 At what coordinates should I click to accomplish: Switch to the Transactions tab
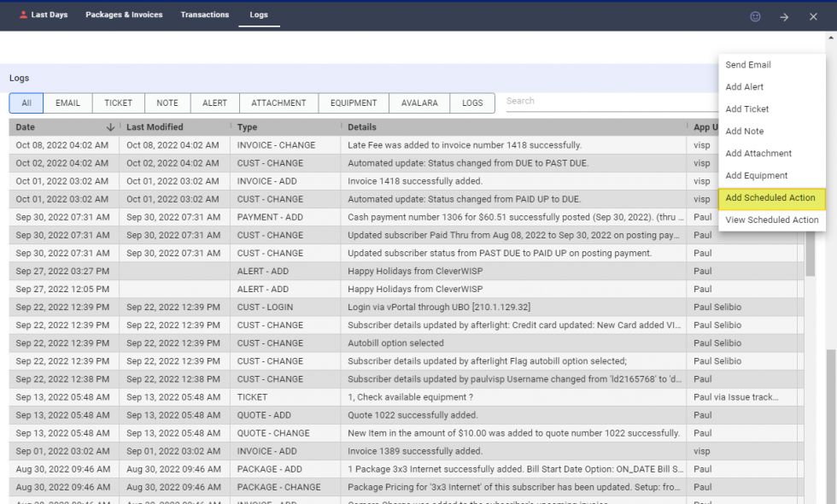[x=204, y=15]
